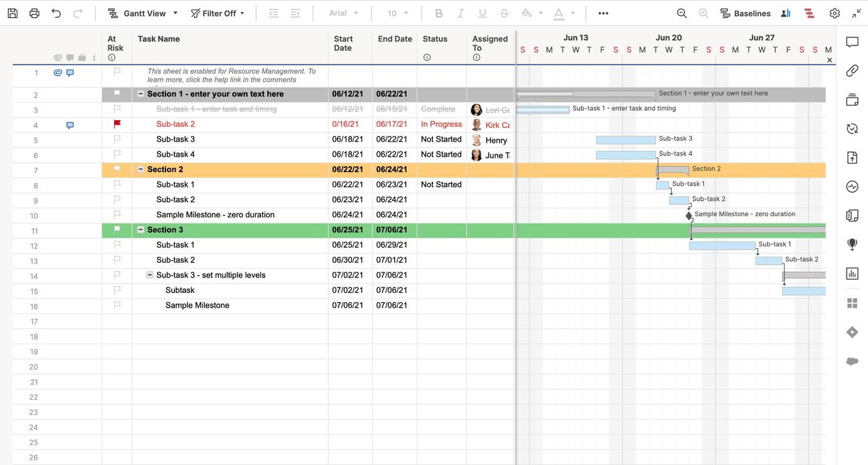Zoom out the Gantt timeline
Screen dimensions: 868x465
coord(682,13)
